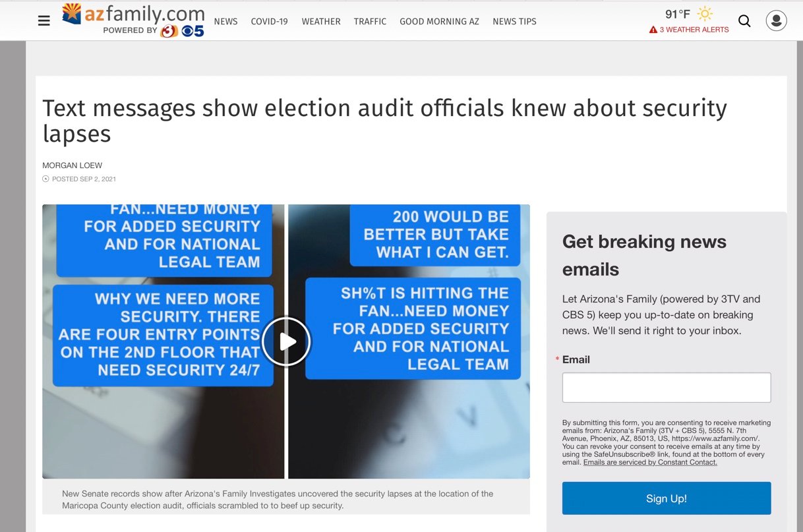The image size is (803, 532).
Task: Click the Sign Up! button
Action: click(667, 498)
